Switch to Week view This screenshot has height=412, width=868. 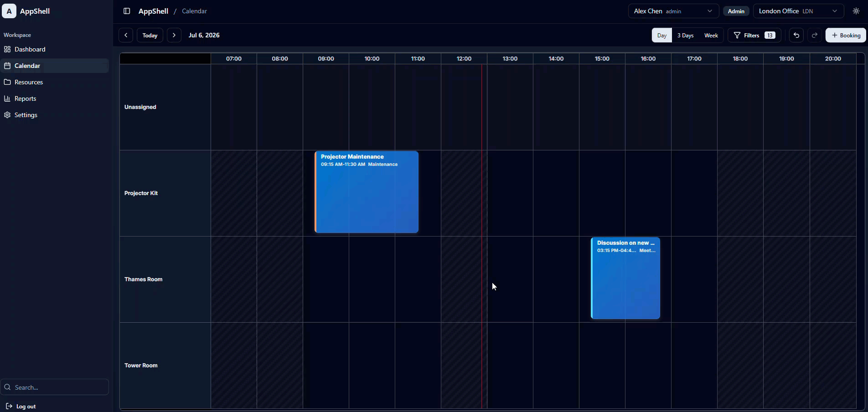(711, 35)
